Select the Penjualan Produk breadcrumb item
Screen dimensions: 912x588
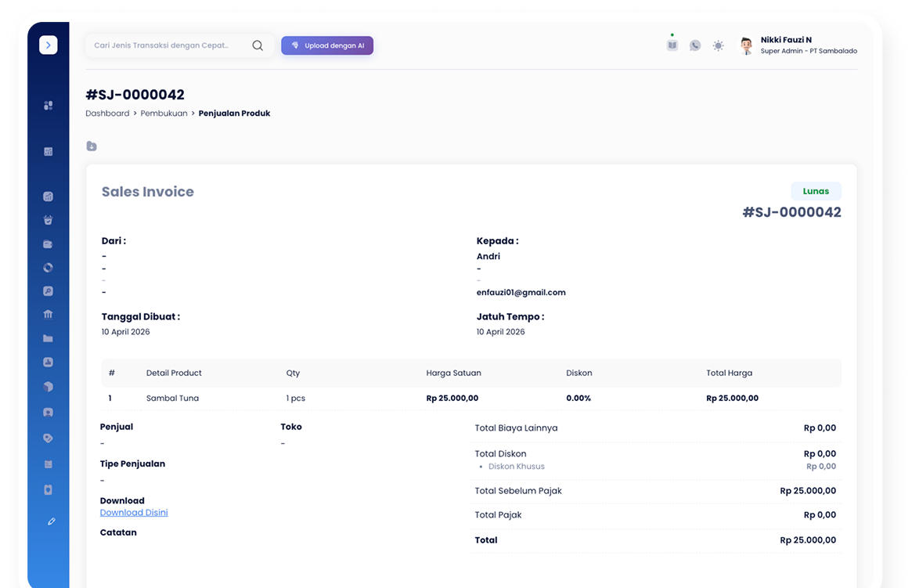pos(234,113)
